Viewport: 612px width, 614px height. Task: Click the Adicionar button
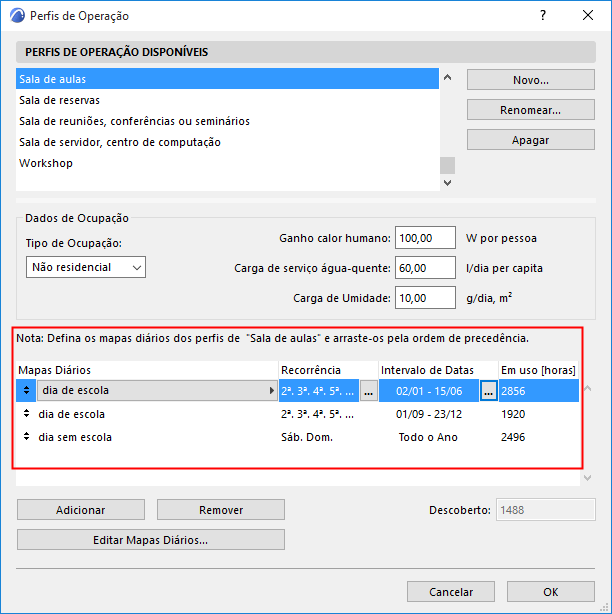[81, 509]
